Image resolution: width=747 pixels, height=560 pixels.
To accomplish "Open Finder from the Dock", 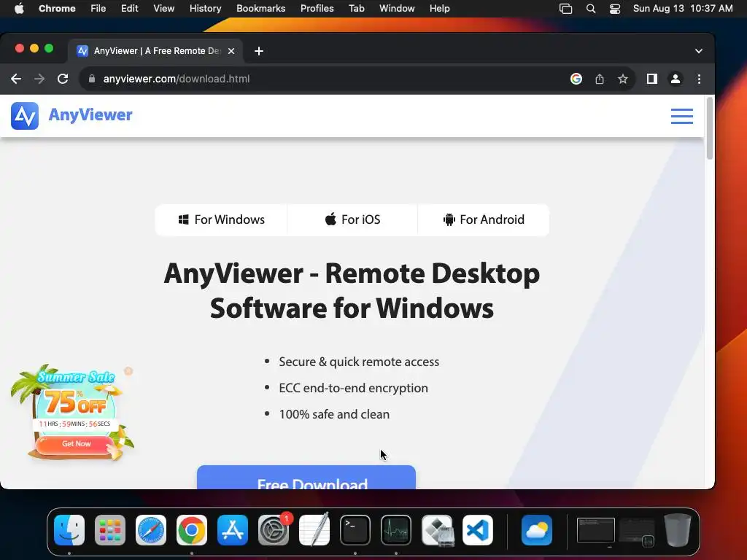I will tap(69, 530).
